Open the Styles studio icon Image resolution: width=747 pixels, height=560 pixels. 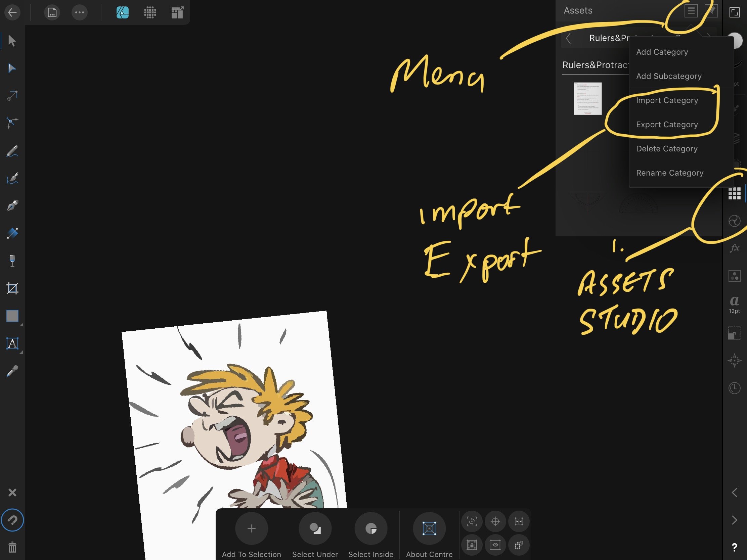734,276
